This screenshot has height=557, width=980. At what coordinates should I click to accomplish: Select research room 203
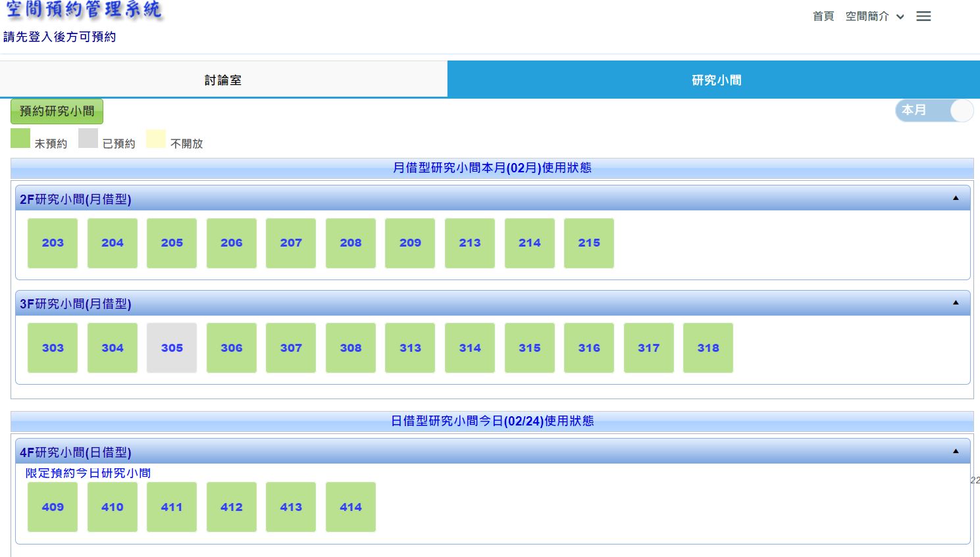click(x=53, y=243)
